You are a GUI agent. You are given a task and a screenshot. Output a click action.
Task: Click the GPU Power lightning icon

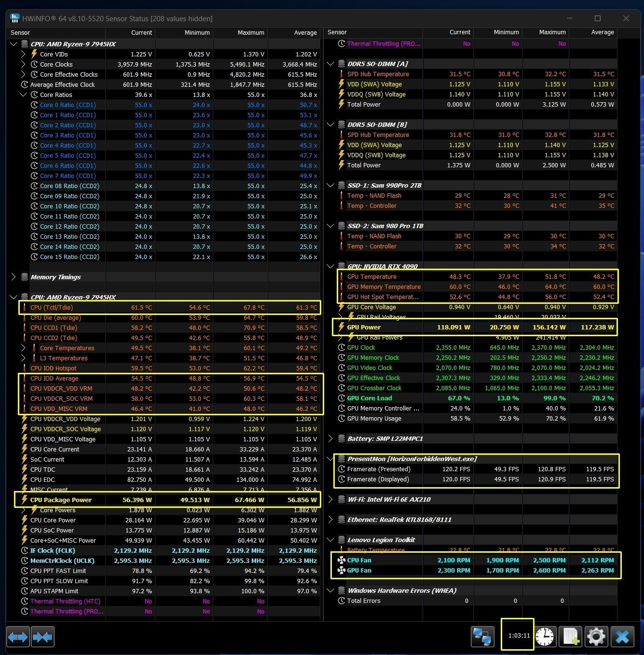click(x=342, y=327)
